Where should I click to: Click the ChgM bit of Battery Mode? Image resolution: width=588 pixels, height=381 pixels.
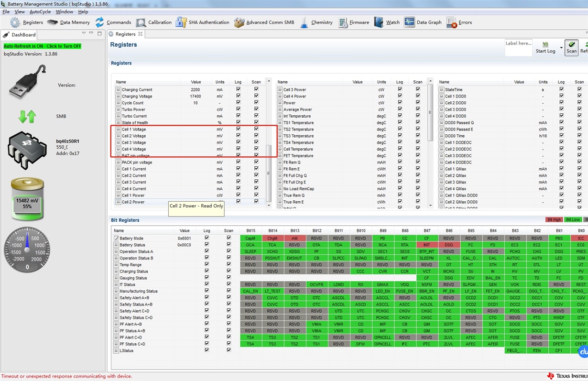tap(272, 238)
